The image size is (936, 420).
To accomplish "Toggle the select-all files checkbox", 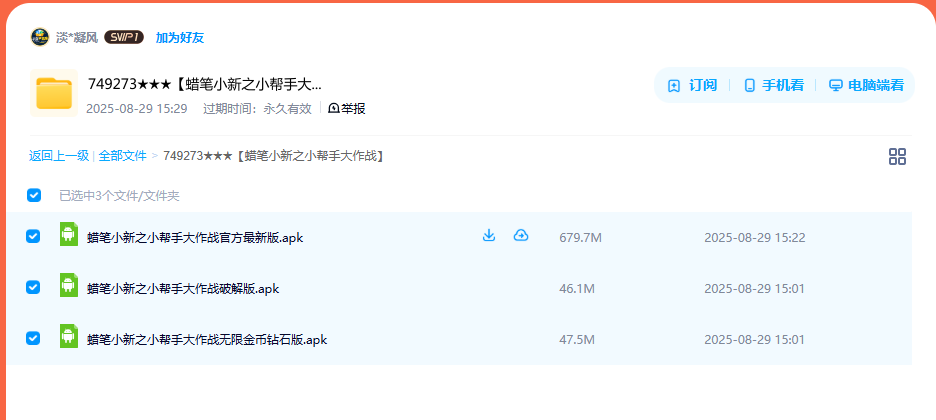I will pos(34,195).
